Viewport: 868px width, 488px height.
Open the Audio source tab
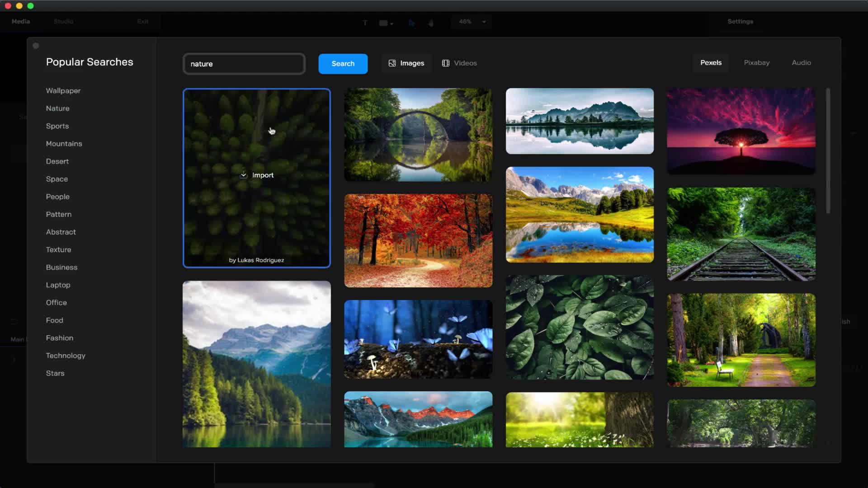coord(801,63)
